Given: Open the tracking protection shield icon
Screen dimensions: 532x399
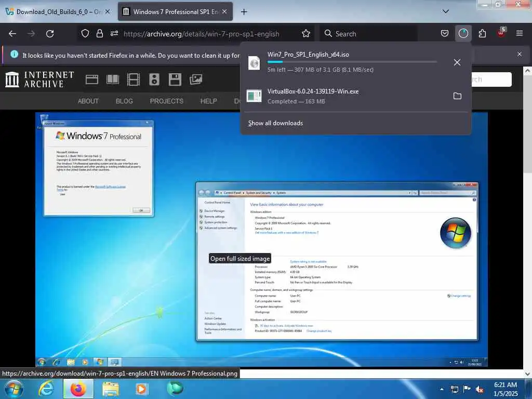Looking at the screenshot, I should pyautogui.click(x=85, y=34).
